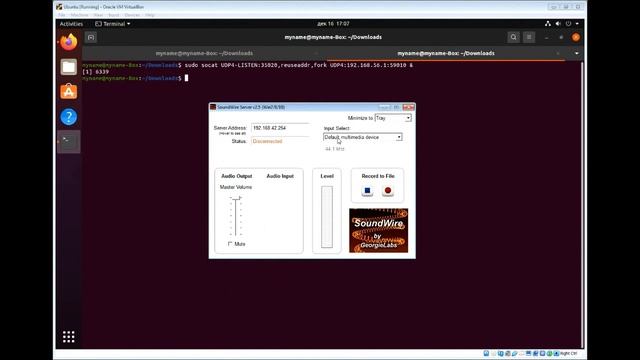Click the red record button in SoundWire
The width and height of the screenshot is (640, 360).
pyautogui.click(x=388, y=191)
